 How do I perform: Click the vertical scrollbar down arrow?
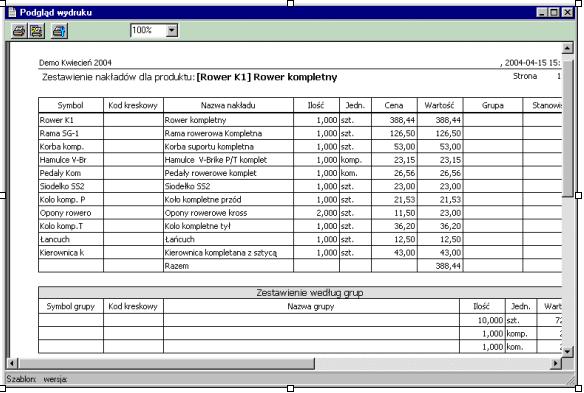tap(567, 351)
